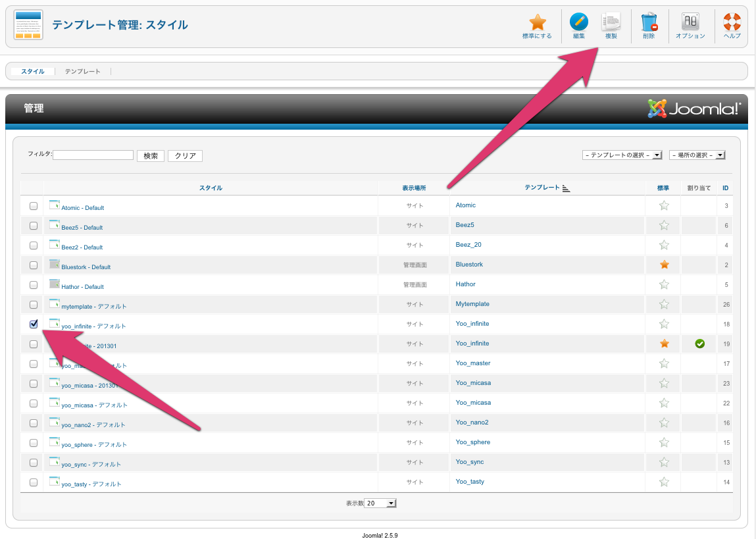
Task: Tick checkbox for yoo_tasty - デフォルト
Action: point(34,482)
